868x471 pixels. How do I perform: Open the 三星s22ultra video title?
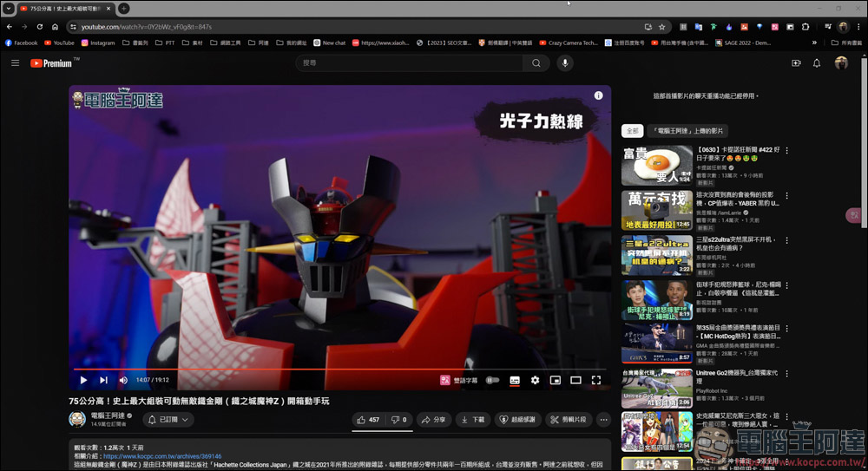coord(736,244)
